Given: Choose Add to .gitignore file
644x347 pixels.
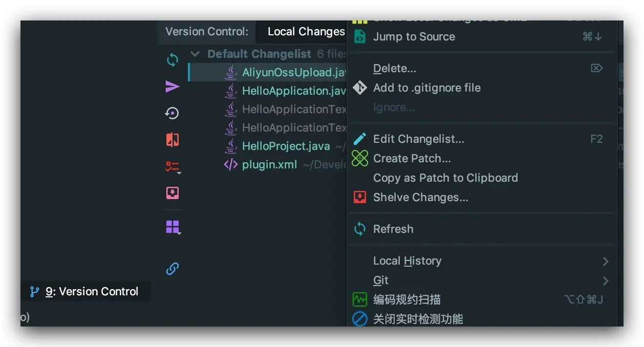Looking at the screenshot, I should pos(426,88).
